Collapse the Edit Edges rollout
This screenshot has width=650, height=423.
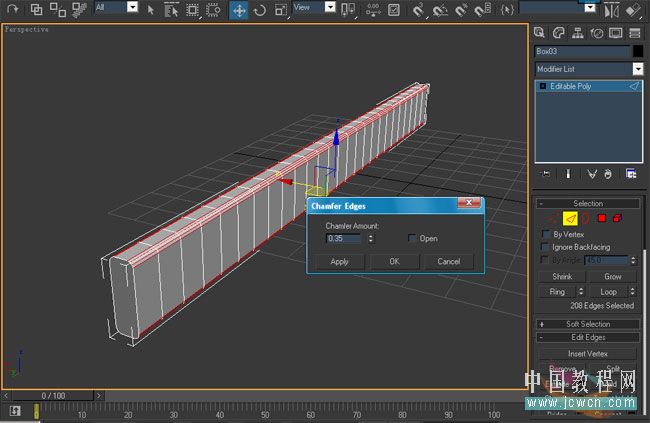click(588, 337)
